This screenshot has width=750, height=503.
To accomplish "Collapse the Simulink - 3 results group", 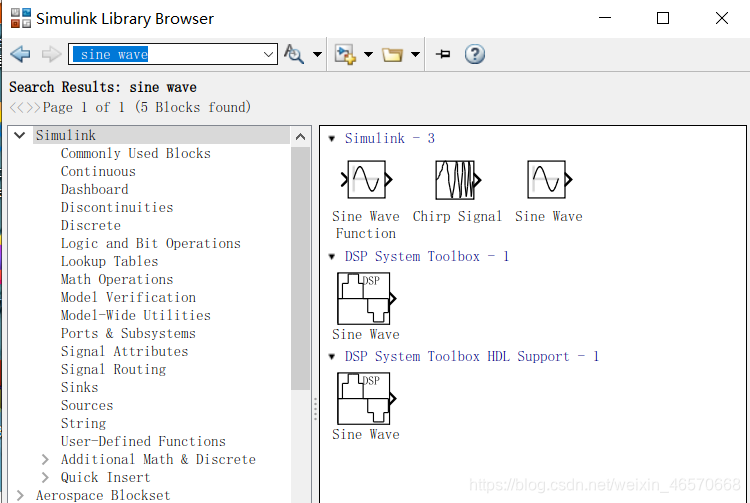I will (x=332, y=139).
